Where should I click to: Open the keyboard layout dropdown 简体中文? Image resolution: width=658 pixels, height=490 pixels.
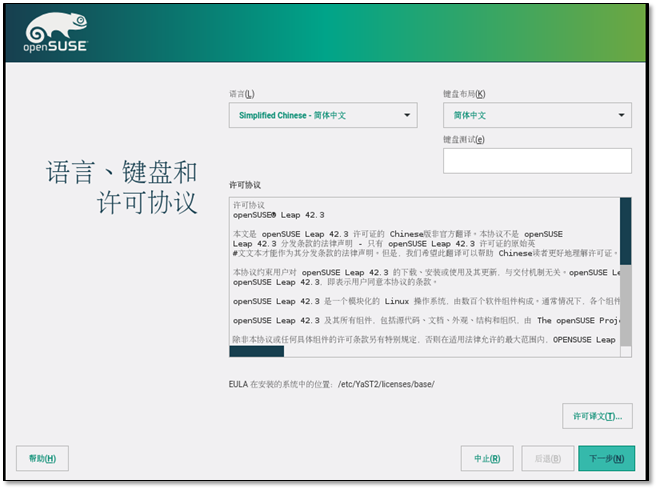tap(537, 115)
